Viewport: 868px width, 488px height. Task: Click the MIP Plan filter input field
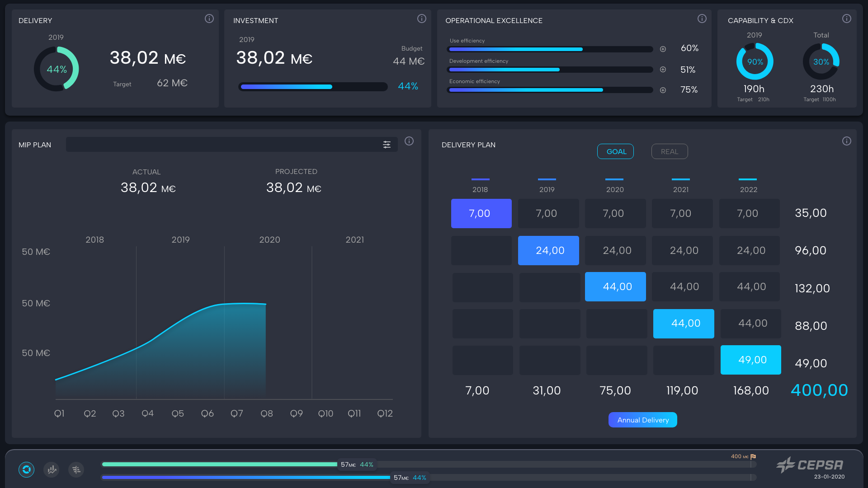coord(231,145)
